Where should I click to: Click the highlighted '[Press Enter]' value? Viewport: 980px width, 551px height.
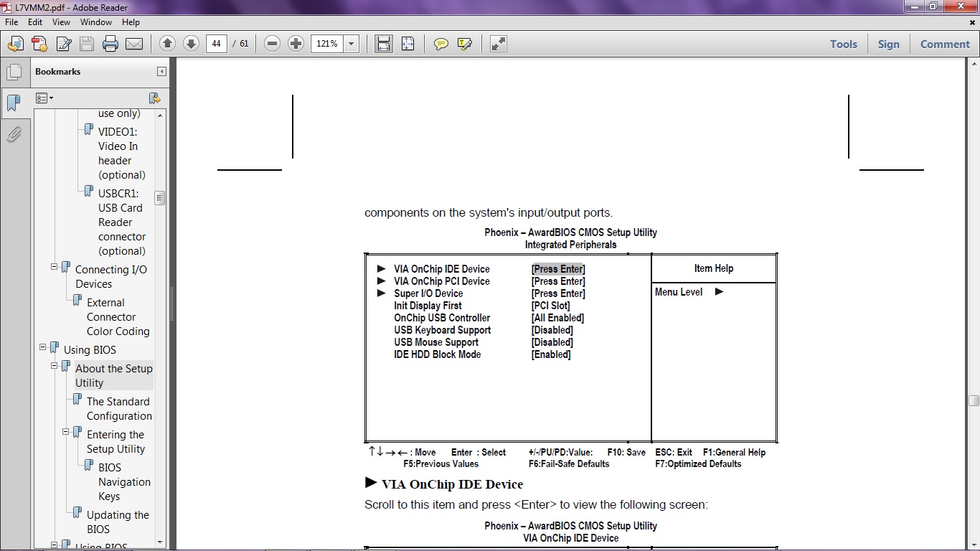558,269
